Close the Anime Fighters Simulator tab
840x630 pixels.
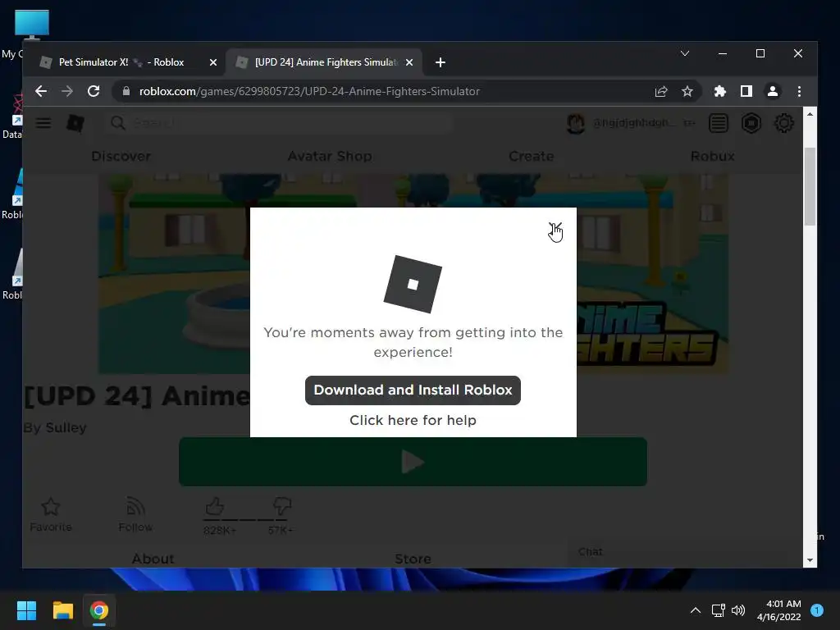click(x=409, y=62)
